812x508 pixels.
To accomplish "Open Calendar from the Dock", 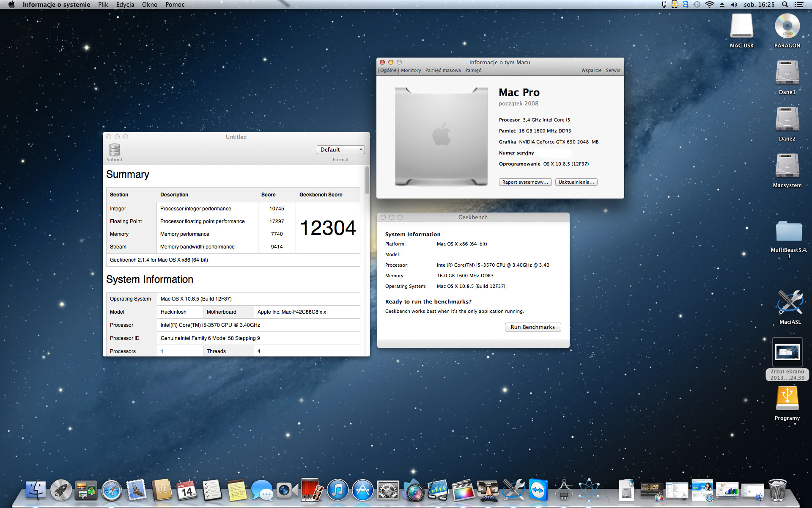I will click(x=187, y=490).
